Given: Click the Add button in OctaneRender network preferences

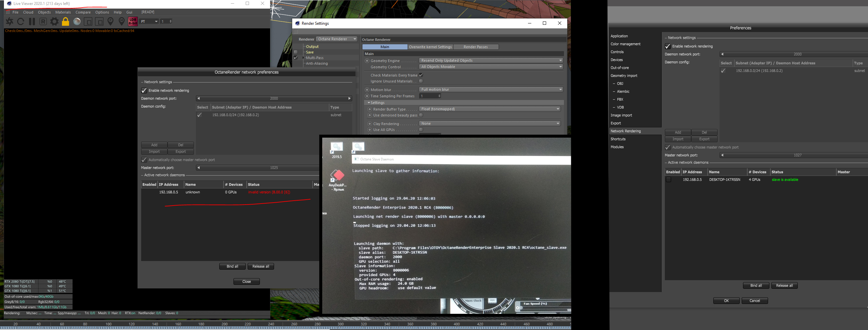Looking at the screenshot, I should pyautogui.click(x=154, y=145).
